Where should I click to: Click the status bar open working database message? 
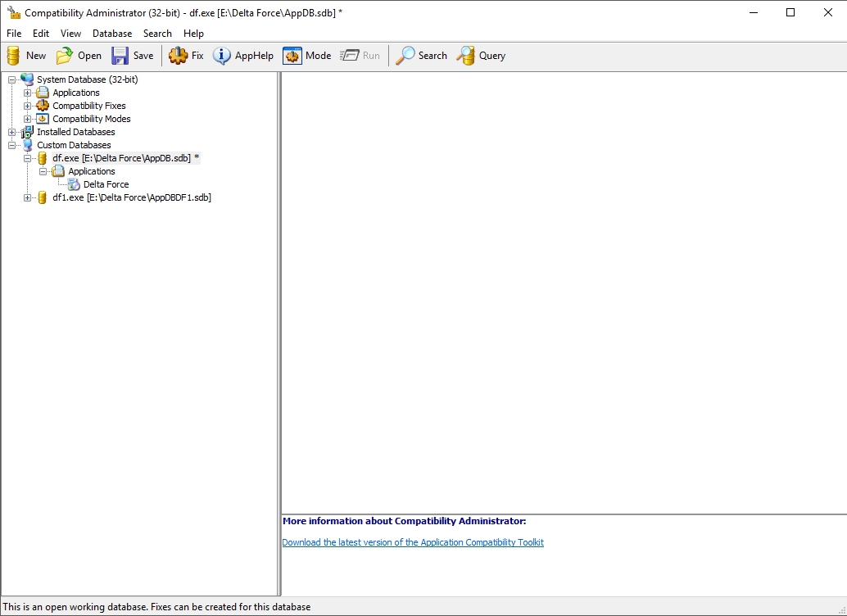click(x=156, y=607)
